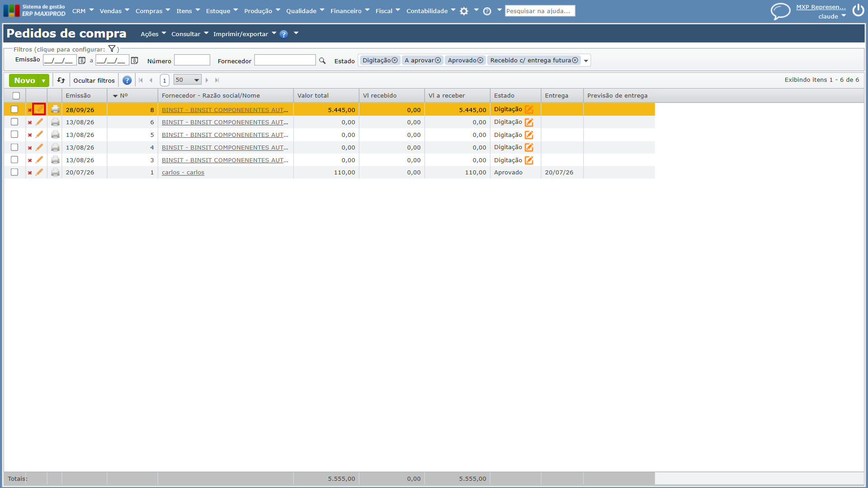
Task: Expand the Estado filter dropdown arrow
Action: coord(586,61)
